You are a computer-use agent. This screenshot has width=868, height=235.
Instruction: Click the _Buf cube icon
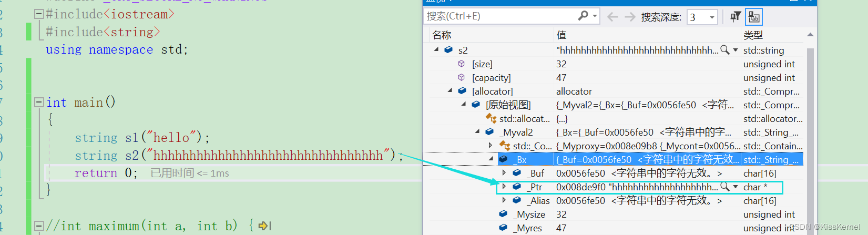(x=517, y=172)
